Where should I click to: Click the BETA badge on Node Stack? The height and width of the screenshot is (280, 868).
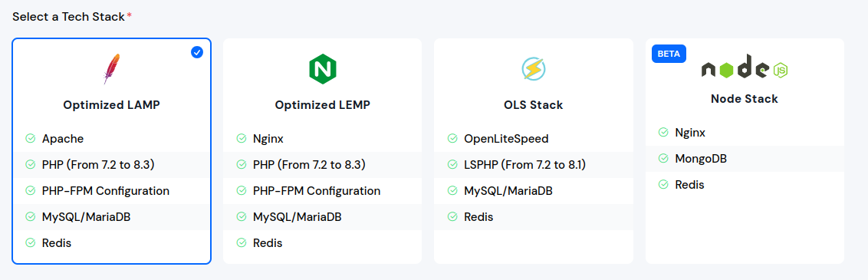[669, 54]
